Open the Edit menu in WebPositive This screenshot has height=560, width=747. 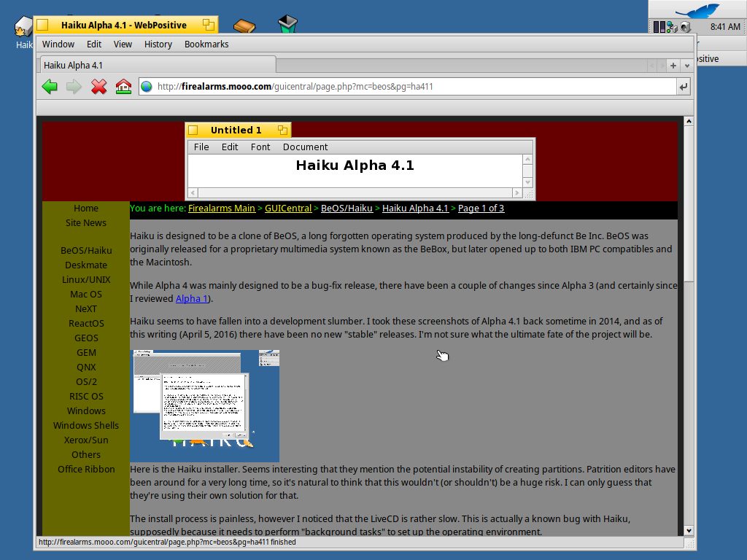[x=94, y=44]
